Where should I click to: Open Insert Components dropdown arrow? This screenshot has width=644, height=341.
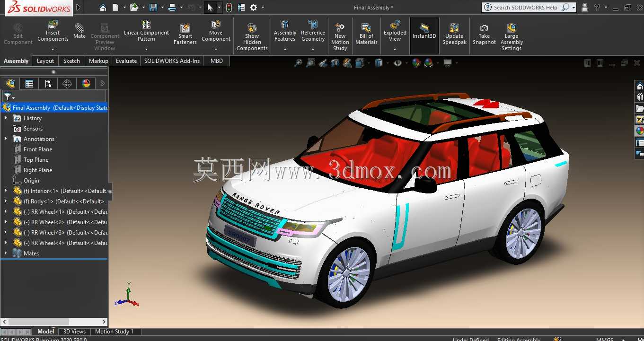(x=53, y=49)
